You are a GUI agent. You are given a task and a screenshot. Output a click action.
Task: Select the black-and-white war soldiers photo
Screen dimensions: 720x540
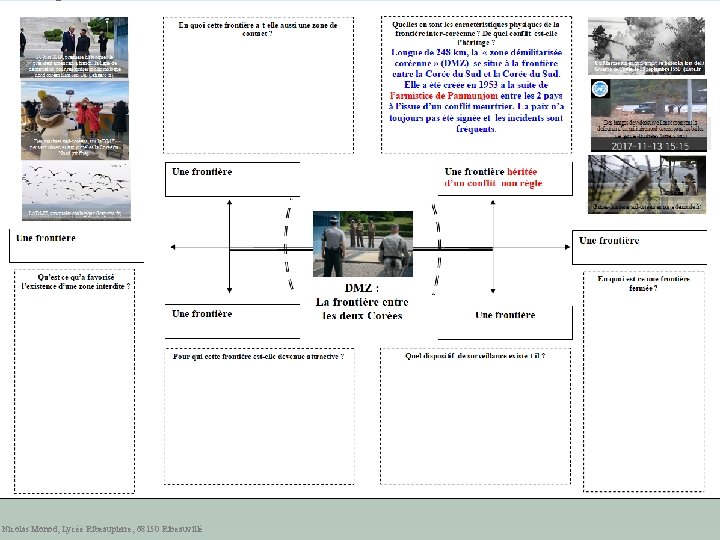tap(646, 46)
